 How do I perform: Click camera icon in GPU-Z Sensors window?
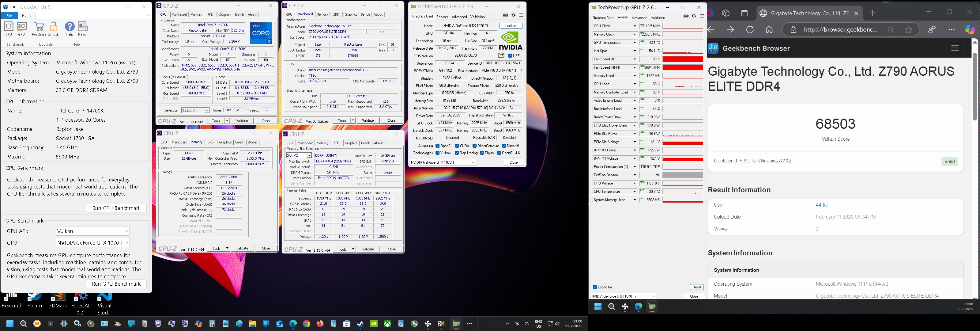pyautogui.click(x=686, y=16)
